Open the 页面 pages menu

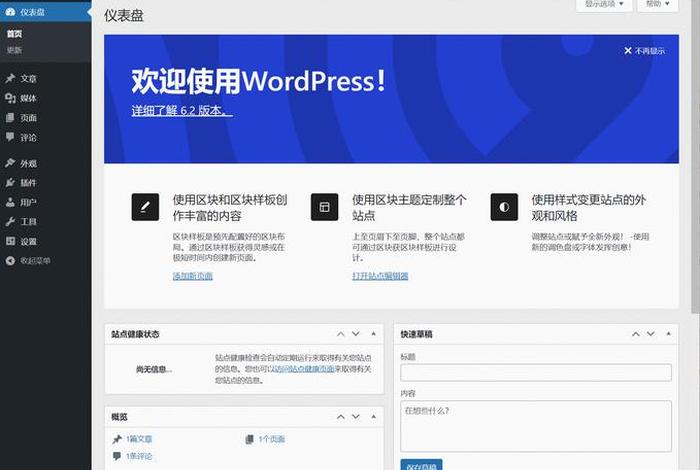tap(46, 118)
